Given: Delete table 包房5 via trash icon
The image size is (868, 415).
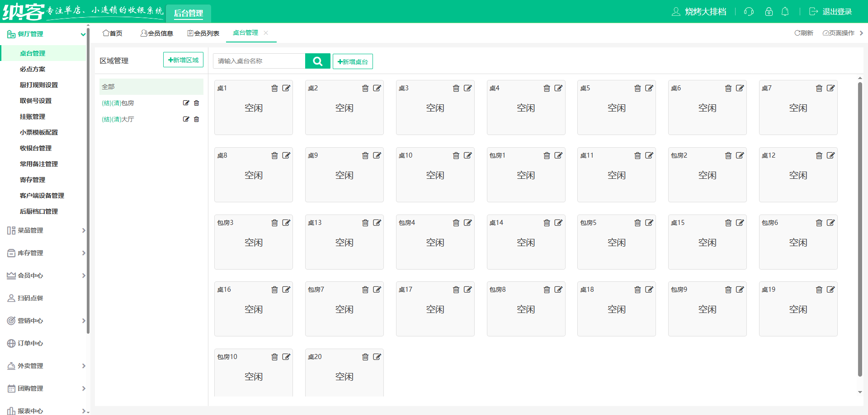Looking at the screenshot, I should 637,223.
